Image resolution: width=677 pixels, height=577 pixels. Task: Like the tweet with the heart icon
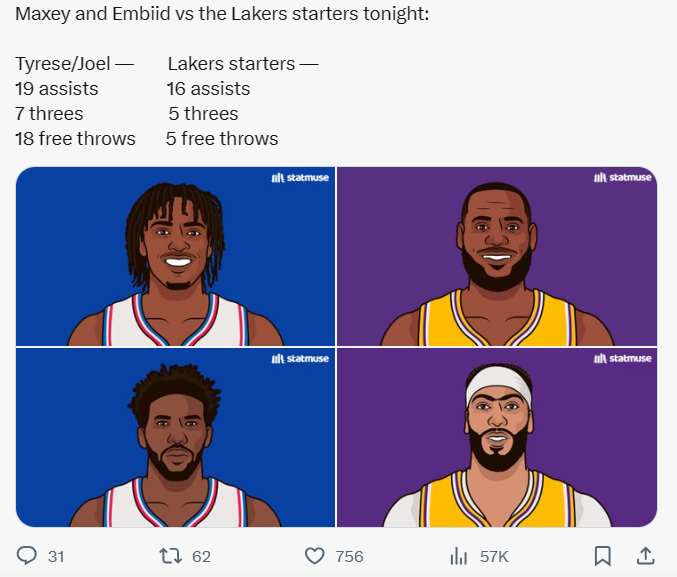315,555
